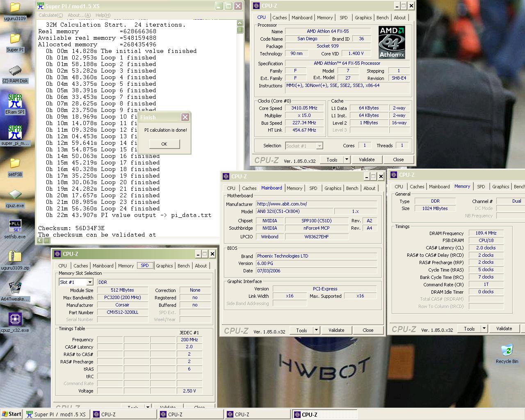The width and height of the screenshot is (525, 420).
Task: Click Validate in Mainboard window
Action: tap(336, 330)
